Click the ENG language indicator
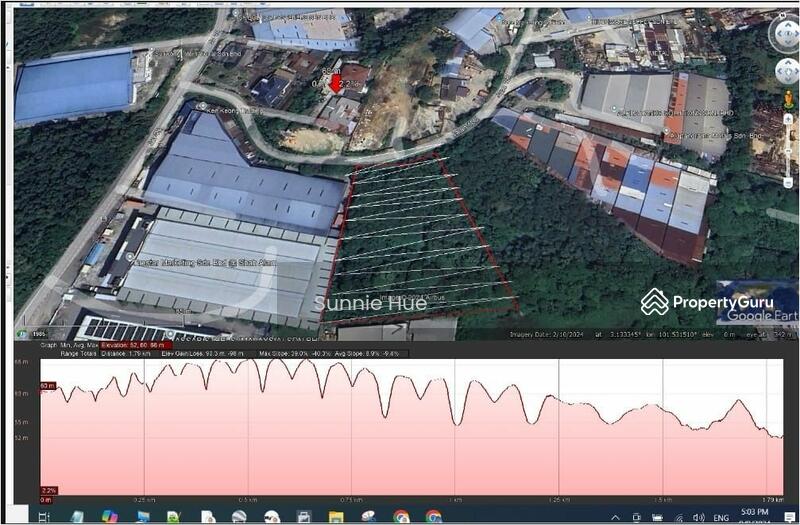This screenshot has height=525, width=800. click(720, 517)
